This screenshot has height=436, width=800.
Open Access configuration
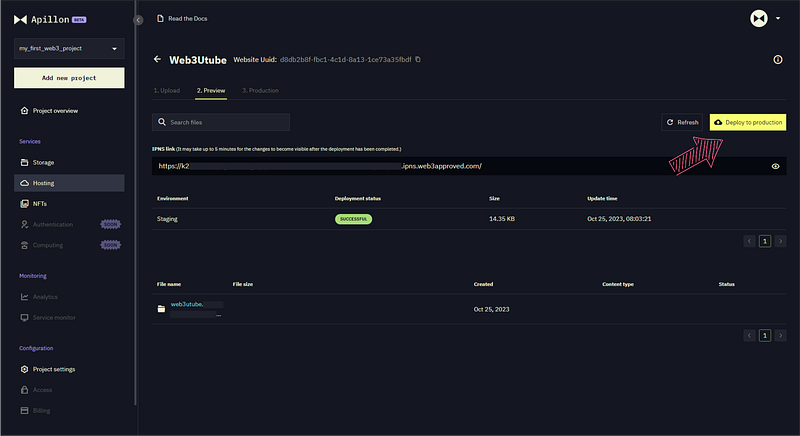pyautogui.click(x=36, y=390)
